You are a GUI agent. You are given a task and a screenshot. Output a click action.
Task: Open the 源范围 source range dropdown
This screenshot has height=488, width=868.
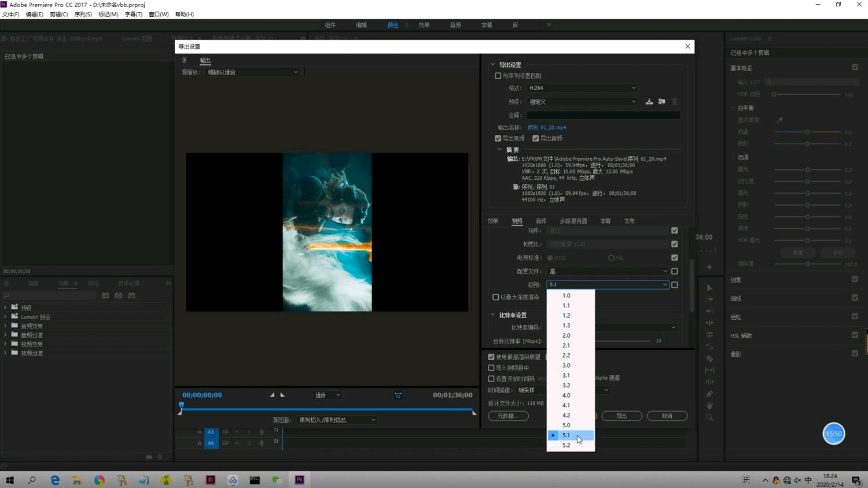[x=337, y=420]
